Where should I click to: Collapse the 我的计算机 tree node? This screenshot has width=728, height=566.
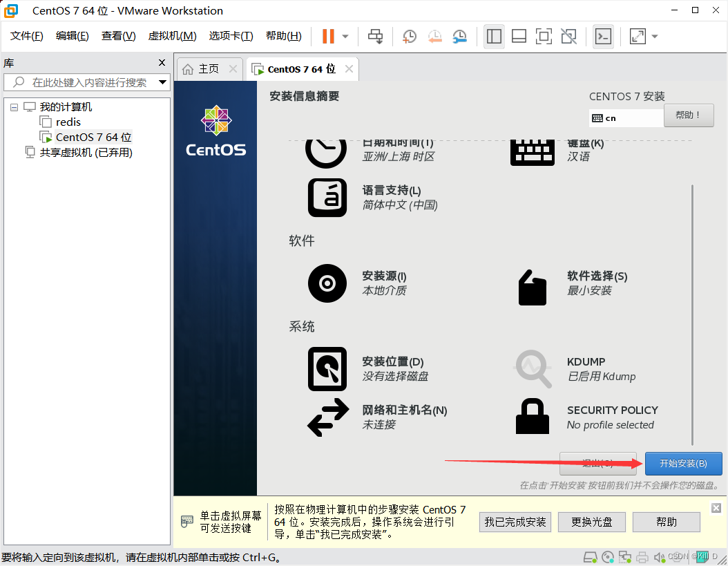point(13,106)
